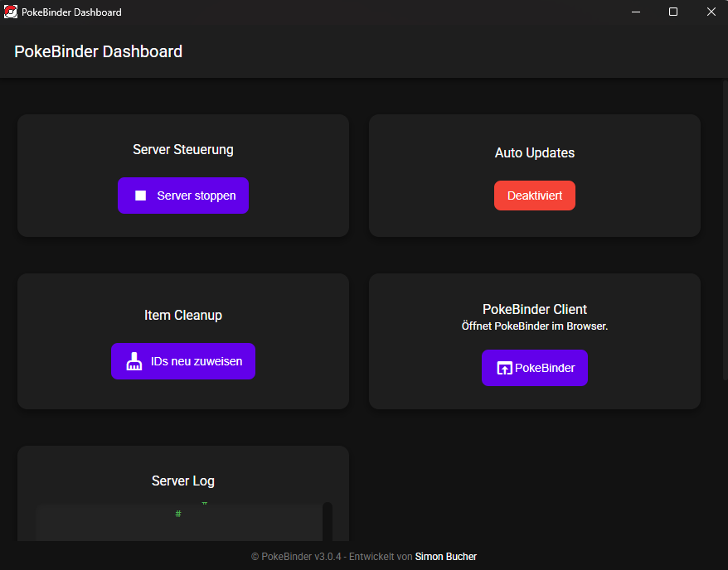Image resolution: width=728 pixels, height=570 pixels.
Task: Click the Server Steuerung card title
Action: pyautogui.click(x=183, y=150)
